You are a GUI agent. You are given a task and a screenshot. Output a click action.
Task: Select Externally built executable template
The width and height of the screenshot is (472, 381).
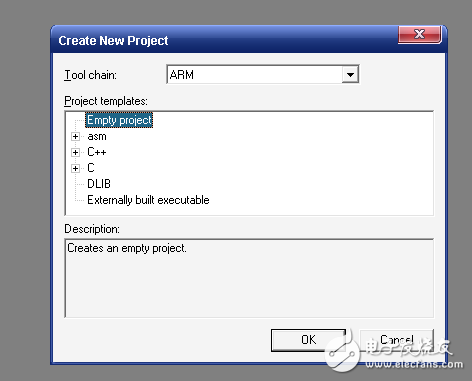[x=148, y=200]
